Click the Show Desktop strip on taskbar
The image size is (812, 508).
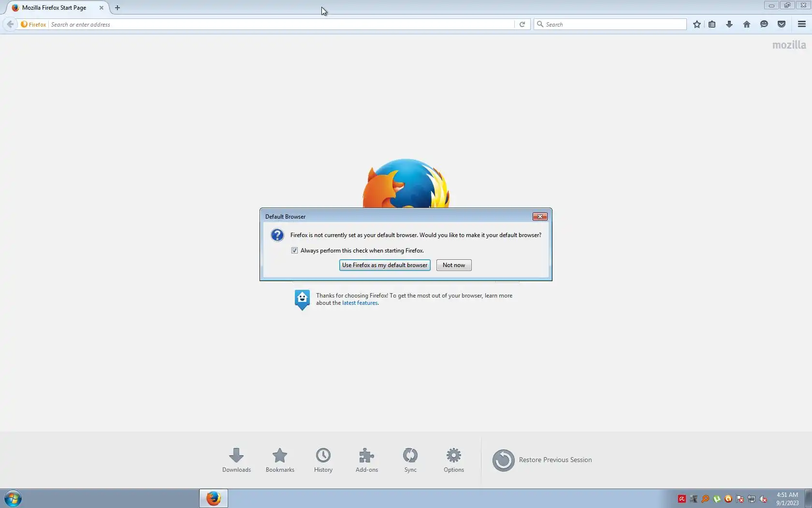[x=808, y=498]
